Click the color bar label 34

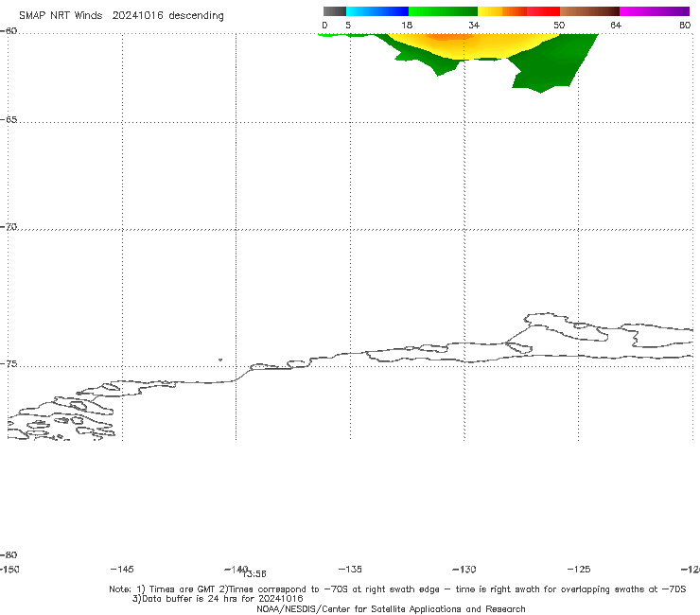pyautogui.click(x=474, y=26)
